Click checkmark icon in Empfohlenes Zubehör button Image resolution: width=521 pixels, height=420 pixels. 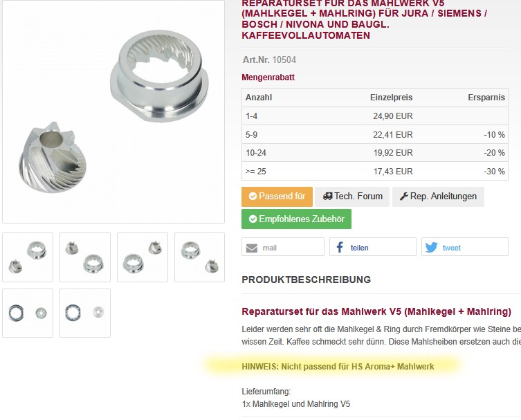253,219
